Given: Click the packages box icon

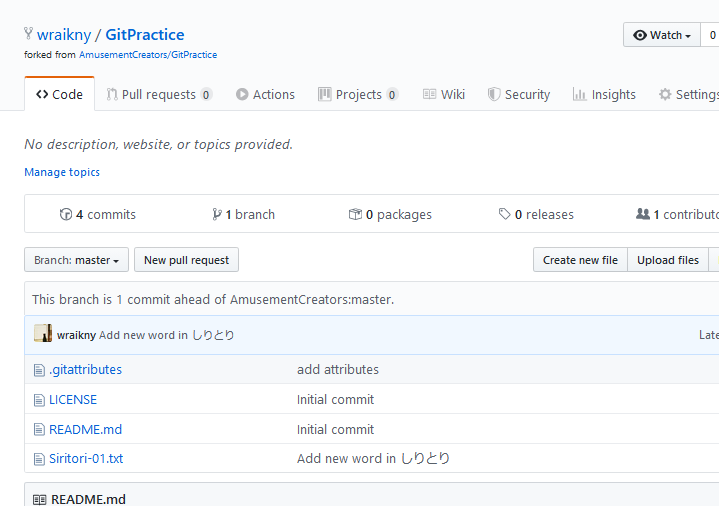Looking at the screenshot, I should point(355,214).
